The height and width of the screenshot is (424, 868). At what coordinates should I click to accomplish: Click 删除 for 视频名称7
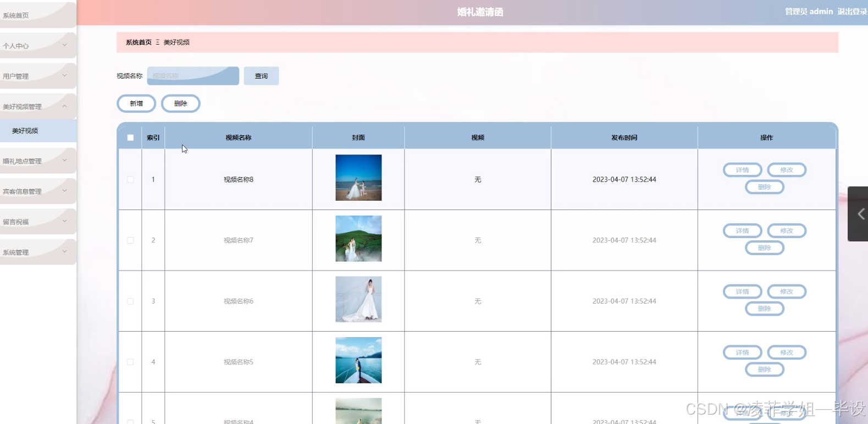(x=765, y=248)
